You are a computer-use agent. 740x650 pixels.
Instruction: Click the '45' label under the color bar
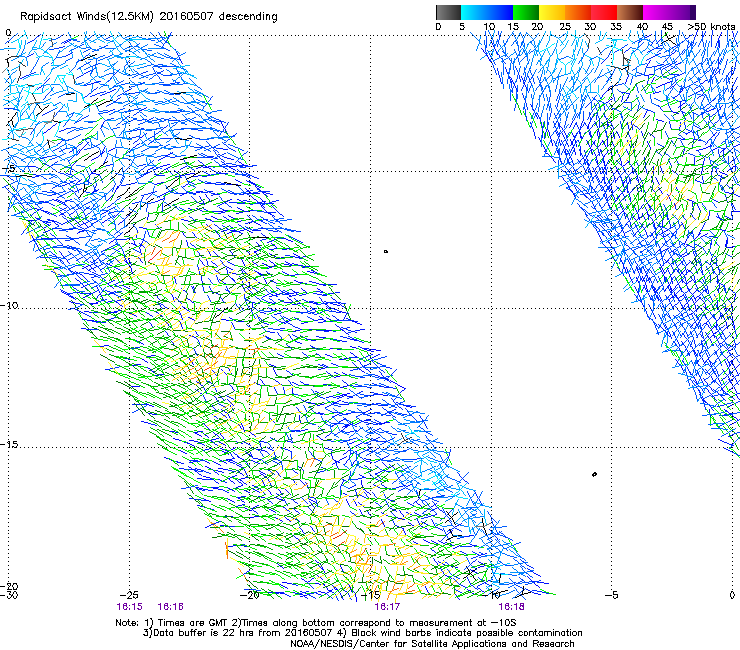667,27
